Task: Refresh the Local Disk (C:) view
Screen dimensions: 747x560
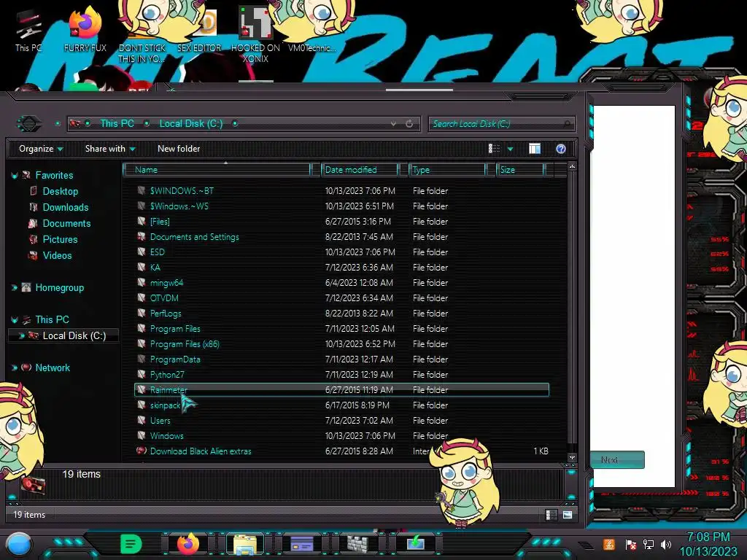Action: 409,124
